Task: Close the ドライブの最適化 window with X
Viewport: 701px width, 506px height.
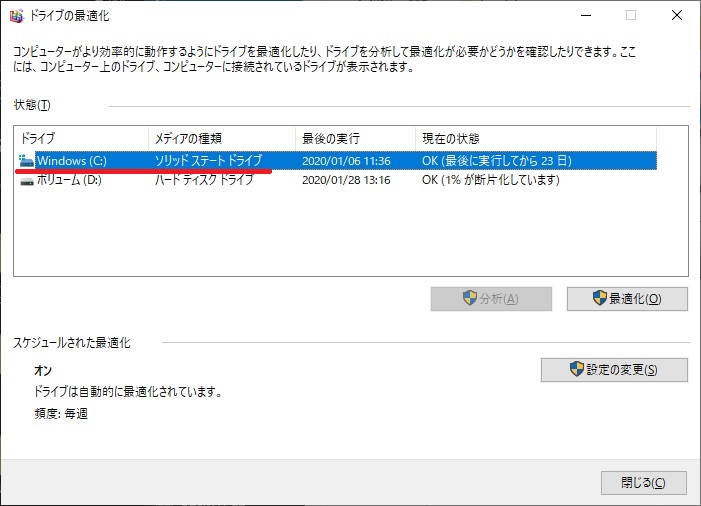Action: point(677,16)
